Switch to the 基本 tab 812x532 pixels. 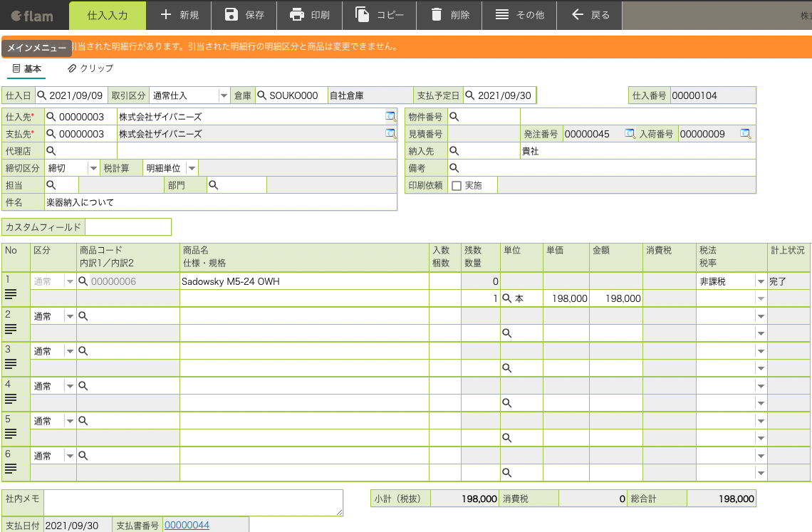(26, 68)
